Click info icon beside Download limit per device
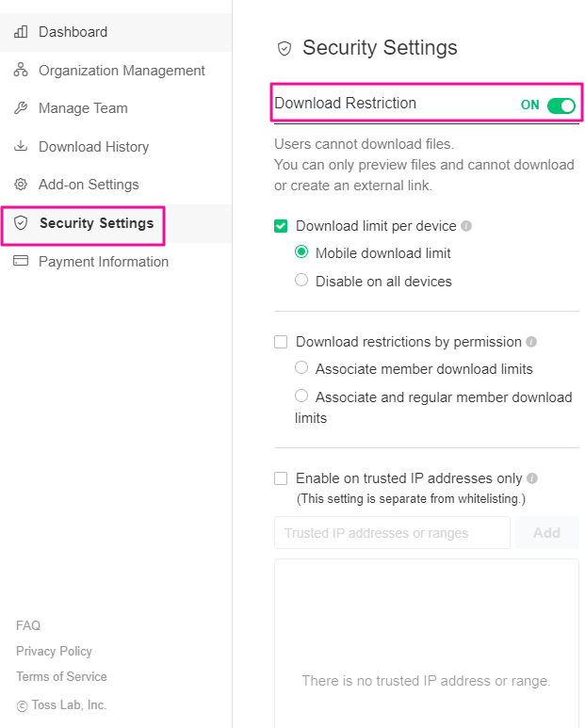Screen dimensions: 585x728 466,226
